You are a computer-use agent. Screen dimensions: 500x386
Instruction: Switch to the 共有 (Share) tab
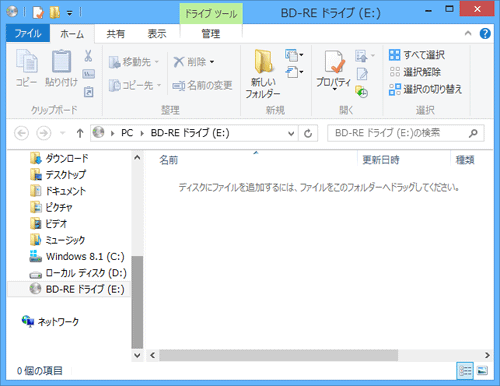click(116, 34)
